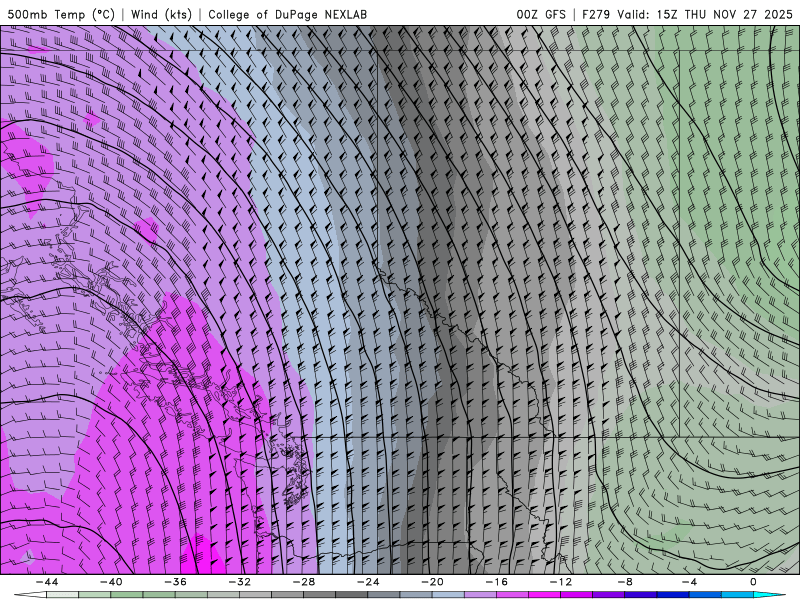Click the -4 color scale label

689,582
